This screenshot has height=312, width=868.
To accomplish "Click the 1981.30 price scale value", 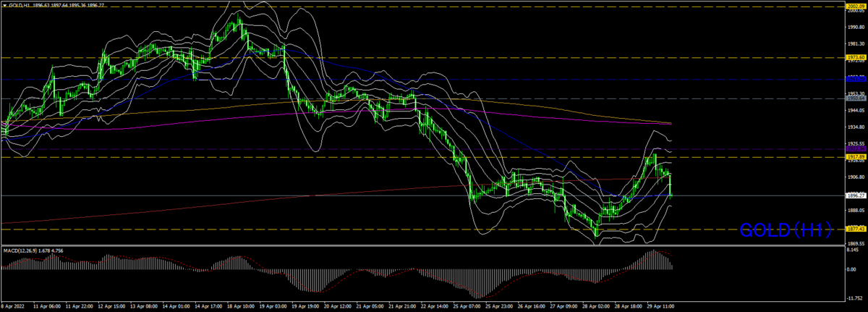I will (856, 43).
